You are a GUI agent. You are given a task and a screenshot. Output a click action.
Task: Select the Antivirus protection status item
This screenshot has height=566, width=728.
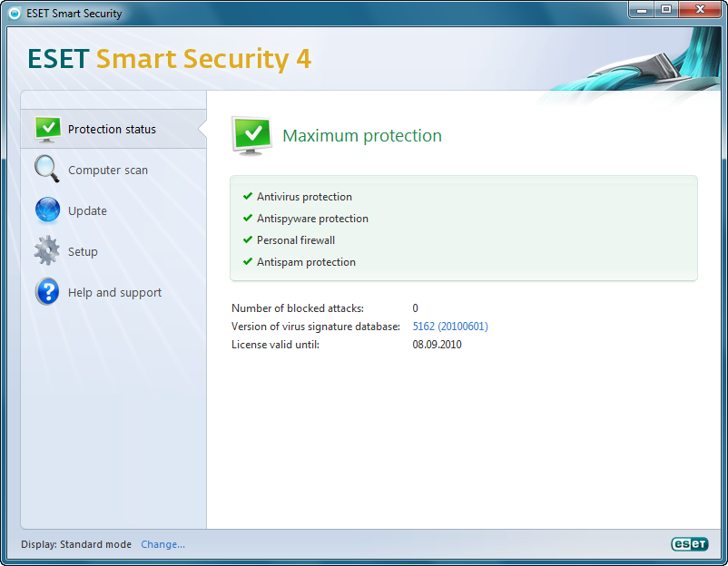(x=304, y=197)
